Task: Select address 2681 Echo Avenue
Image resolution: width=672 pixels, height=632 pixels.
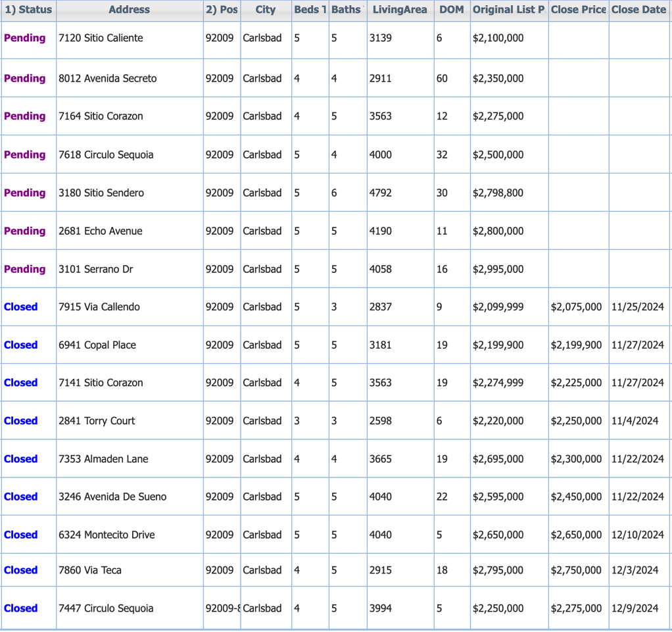Action: point(101,231)
